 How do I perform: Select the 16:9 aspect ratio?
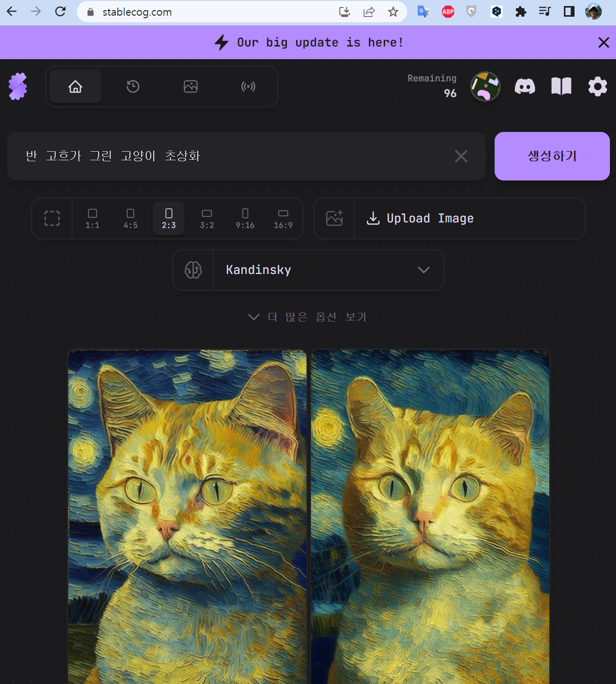tap(283, 218)
